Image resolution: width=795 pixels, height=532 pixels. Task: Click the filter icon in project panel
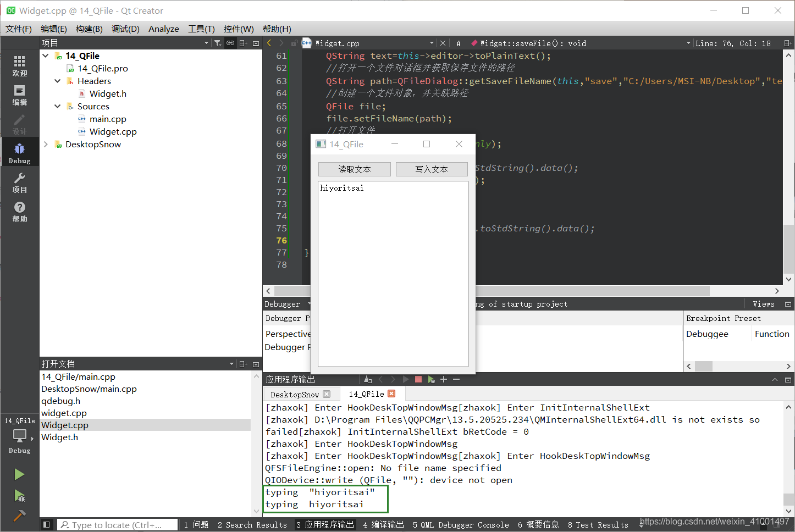pos(218,43)
